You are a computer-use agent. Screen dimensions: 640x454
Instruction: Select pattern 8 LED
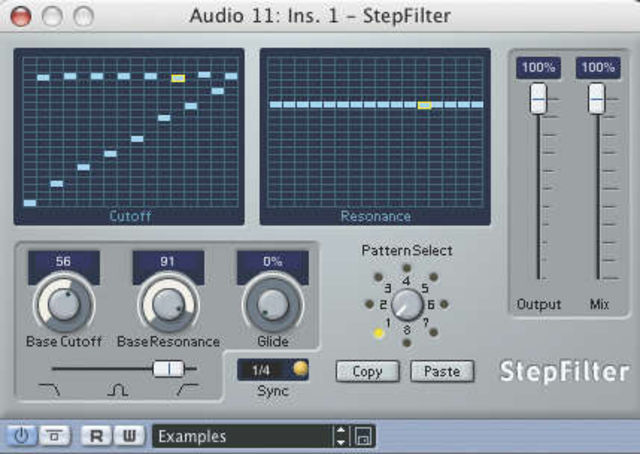pos(407,343)
